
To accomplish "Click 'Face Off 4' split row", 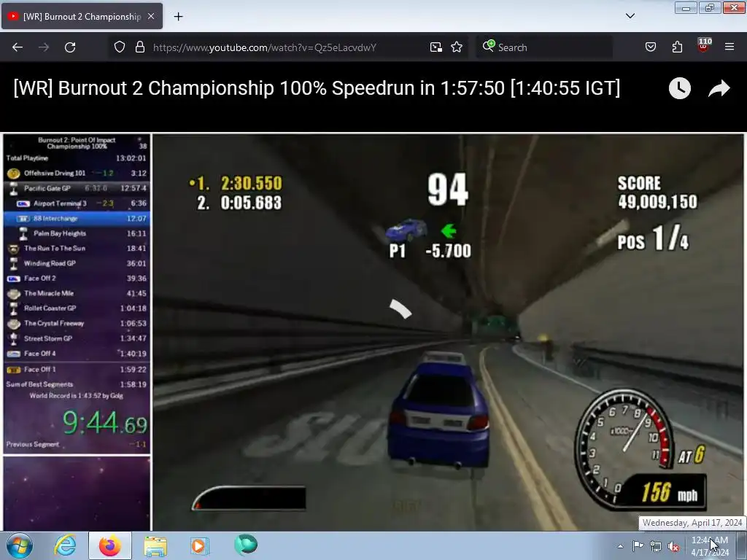I will pos(77,354).
